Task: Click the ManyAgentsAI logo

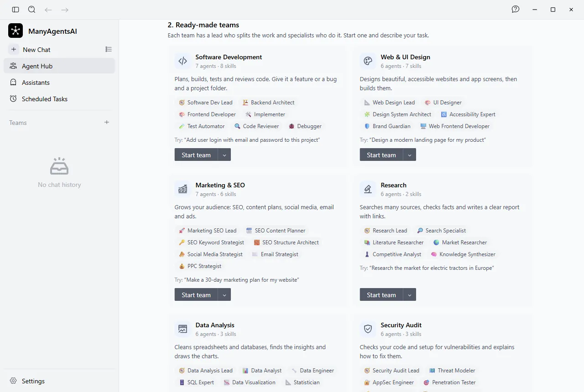Action: [x=16, y=31]
